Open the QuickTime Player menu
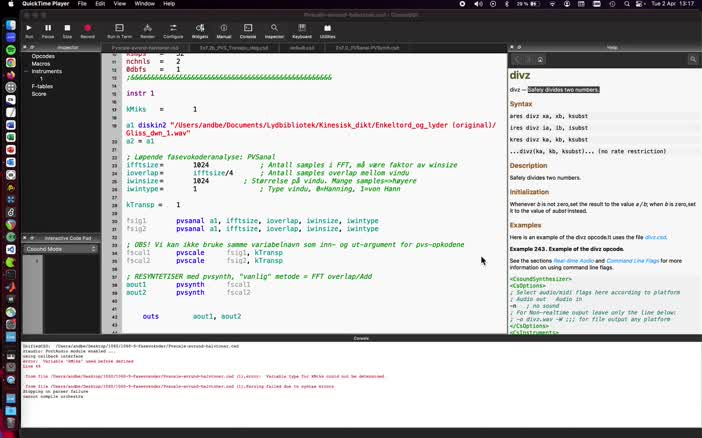702x438 pixels. click(46, 4)
